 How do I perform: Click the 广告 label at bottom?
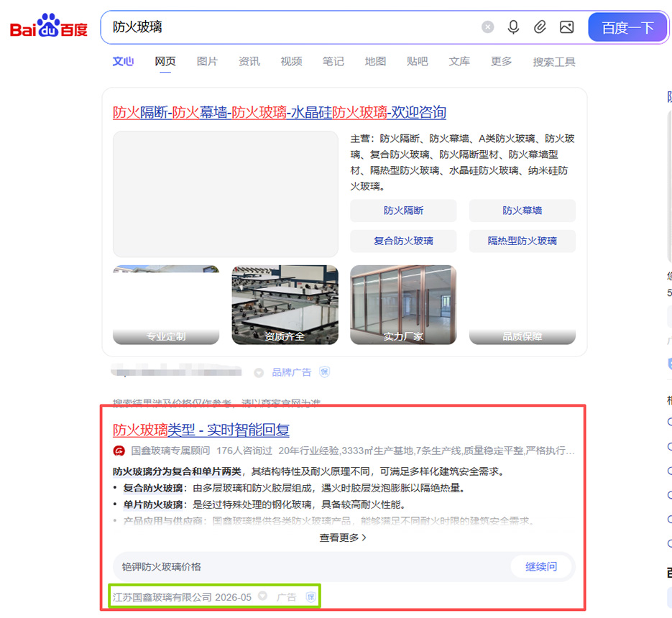[x=287, y=597]
